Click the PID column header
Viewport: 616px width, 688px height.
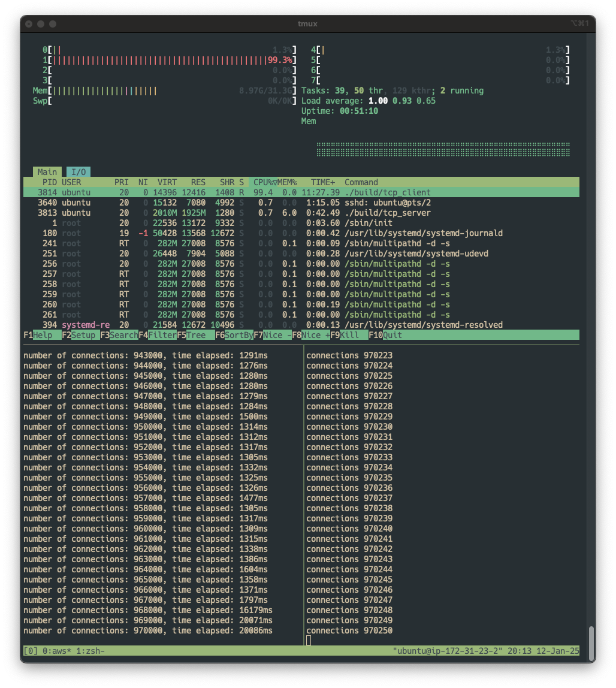click(50, 182)
